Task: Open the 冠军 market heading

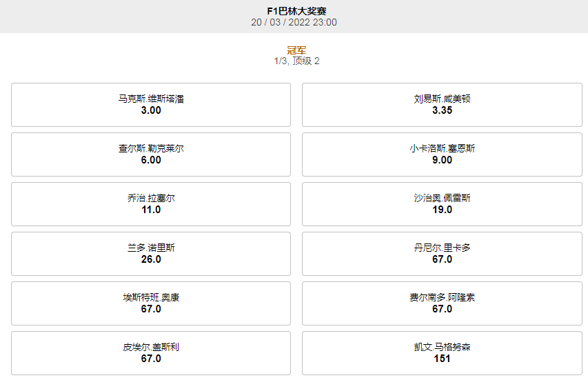Action: (296, 50)
